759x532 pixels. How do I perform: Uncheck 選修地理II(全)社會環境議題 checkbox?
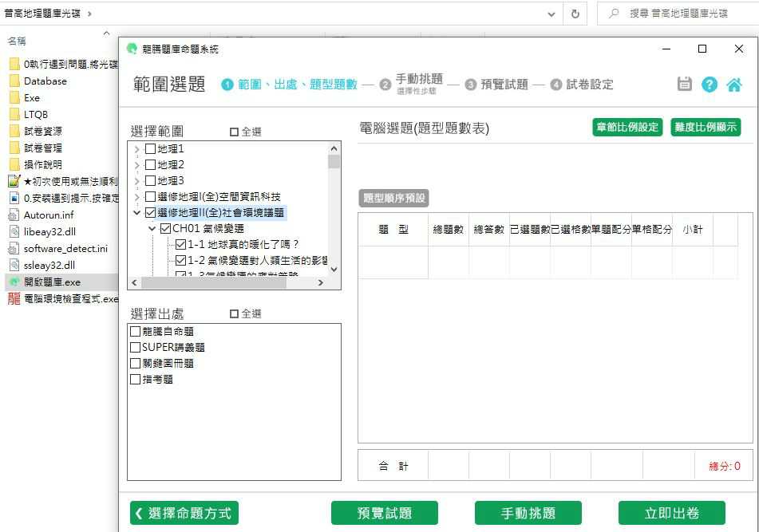coord(151,212)
